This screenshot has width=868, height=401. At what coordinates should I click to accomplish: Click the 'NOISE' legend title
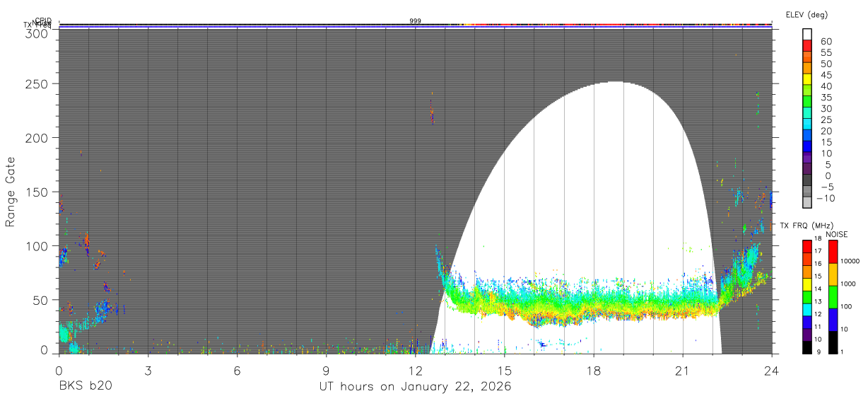[x=837, y=234]
